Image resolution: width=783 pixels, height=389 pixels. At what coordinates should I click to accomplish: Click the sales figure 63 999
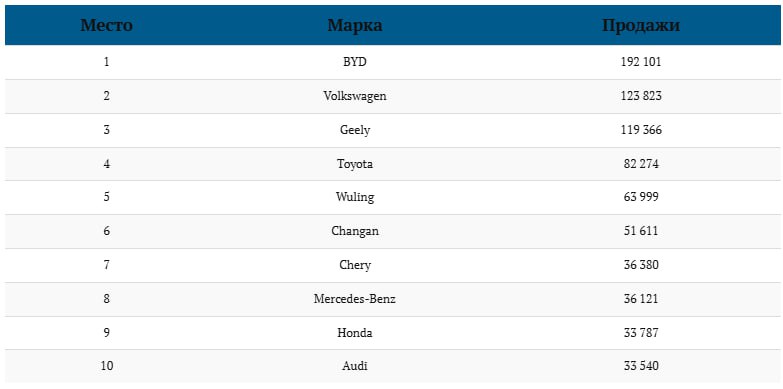point(641,197)
